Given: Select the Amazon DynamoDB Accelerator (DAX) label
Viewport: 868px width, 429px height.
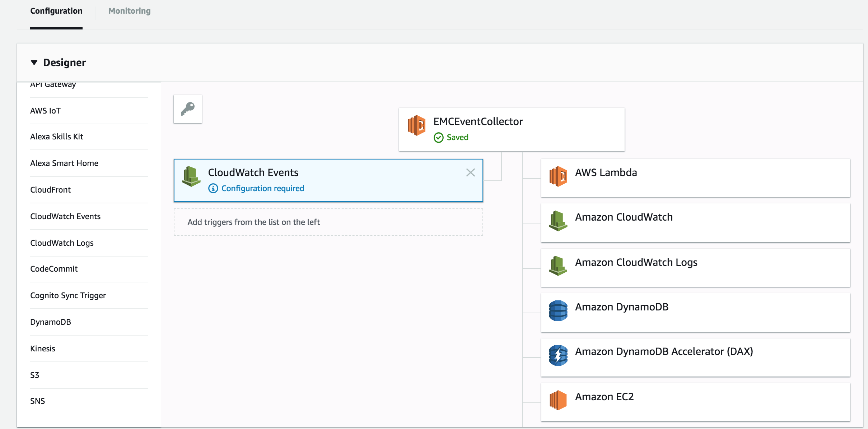Looking at the screenshot, I should [x=664, y=351].
